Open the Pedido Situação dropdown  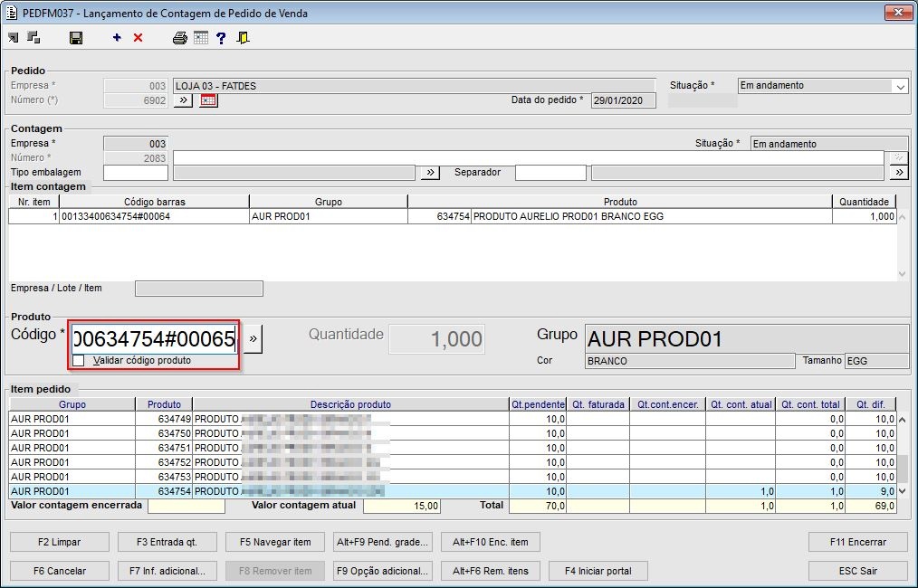click(899, 87)
